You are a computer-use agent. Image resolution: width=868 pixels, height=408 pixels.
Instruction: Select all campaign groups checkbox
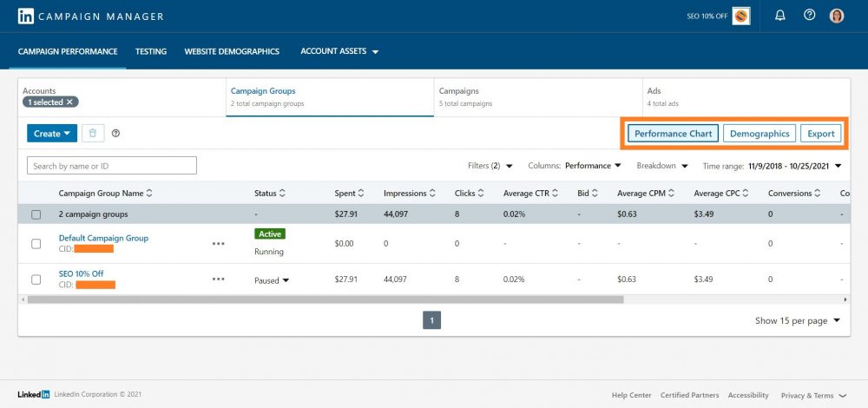36,214
